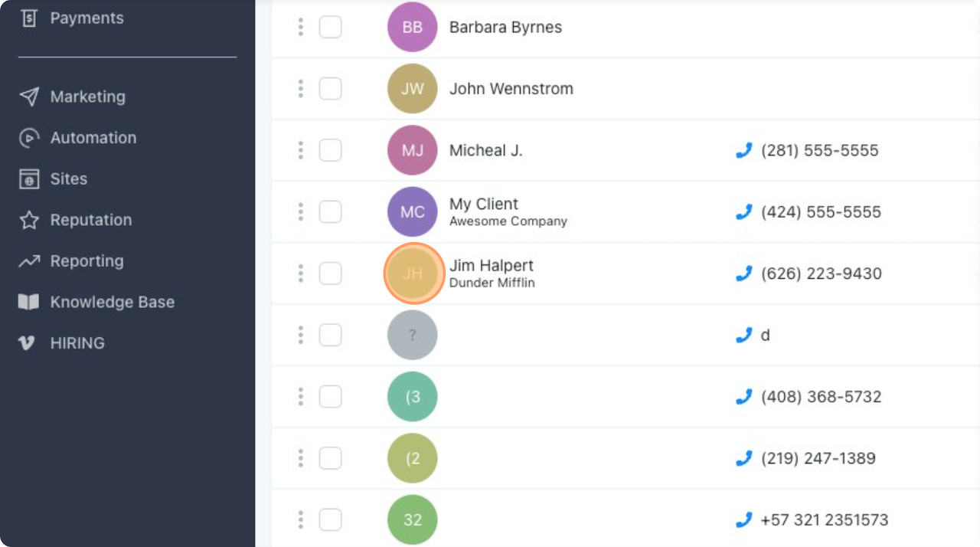Check the box for Barbara Byrnes
This screenshot has width=980, height=547.
330,28
